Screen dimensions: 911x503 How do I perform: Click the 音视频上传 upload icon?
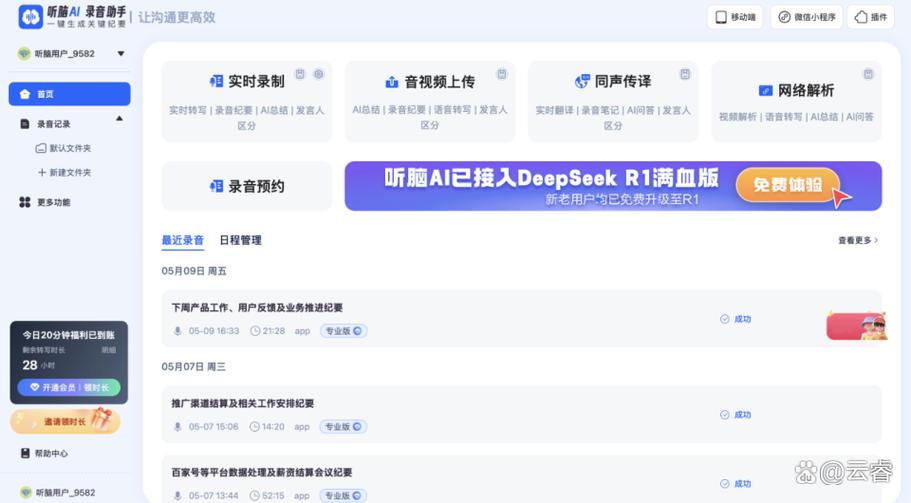pyautogui.click(x=392, y=82)
